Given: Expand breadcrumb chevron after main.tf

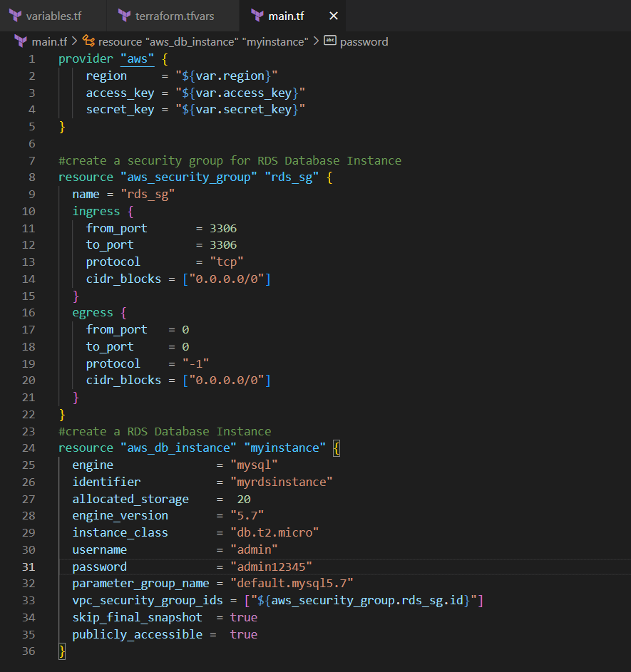Looking at the screenshot, I should [75, 41].
